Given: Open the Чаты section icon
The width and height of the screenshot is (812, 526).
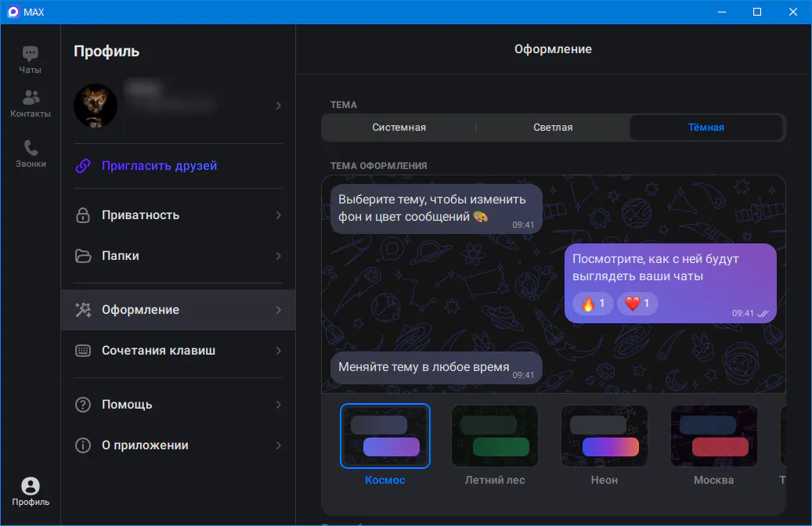Looking at the screenshot, I should click(31, 55).
